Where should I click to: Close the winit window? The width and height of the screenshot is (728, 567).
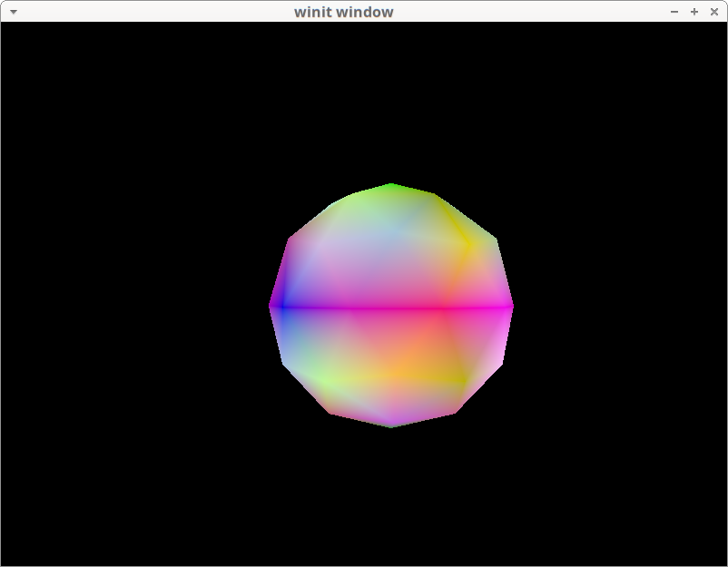714,12
